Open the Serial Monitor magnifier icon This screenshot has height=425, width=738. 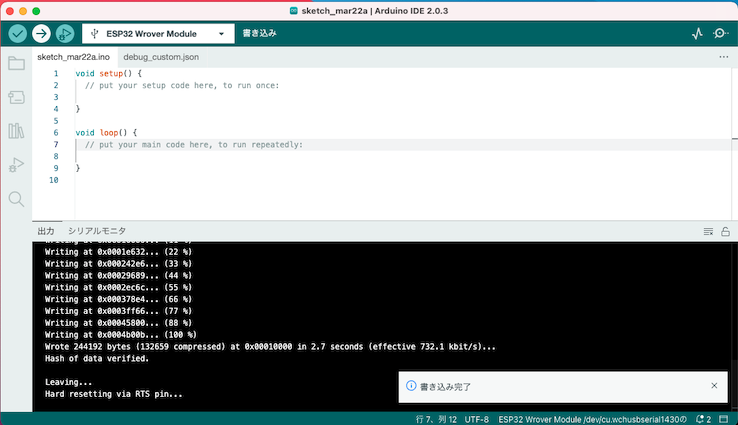(721, 33)
